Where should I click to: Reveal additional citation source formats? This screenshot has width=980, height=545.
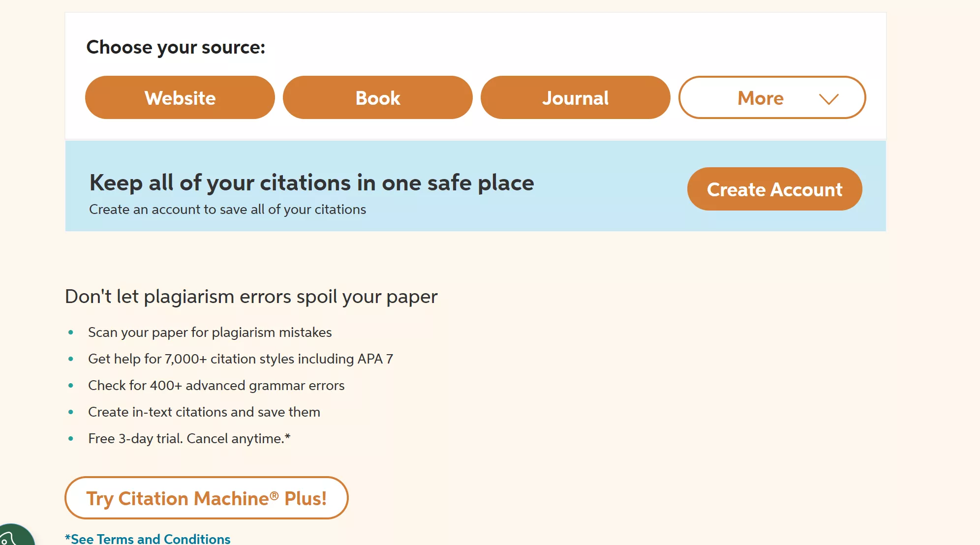[772, 97]
